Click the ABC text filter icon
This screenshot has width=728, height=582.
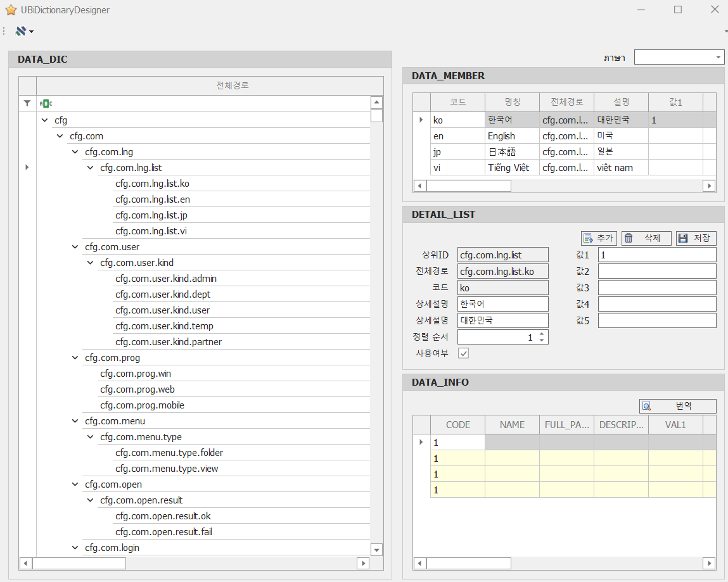46,103
